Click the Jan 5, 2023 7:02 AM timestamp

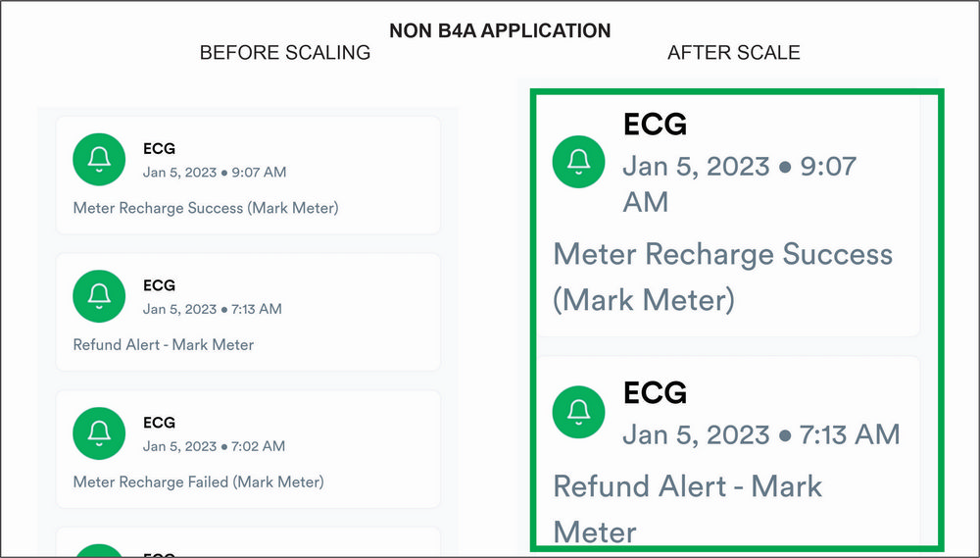coord(214,446)
